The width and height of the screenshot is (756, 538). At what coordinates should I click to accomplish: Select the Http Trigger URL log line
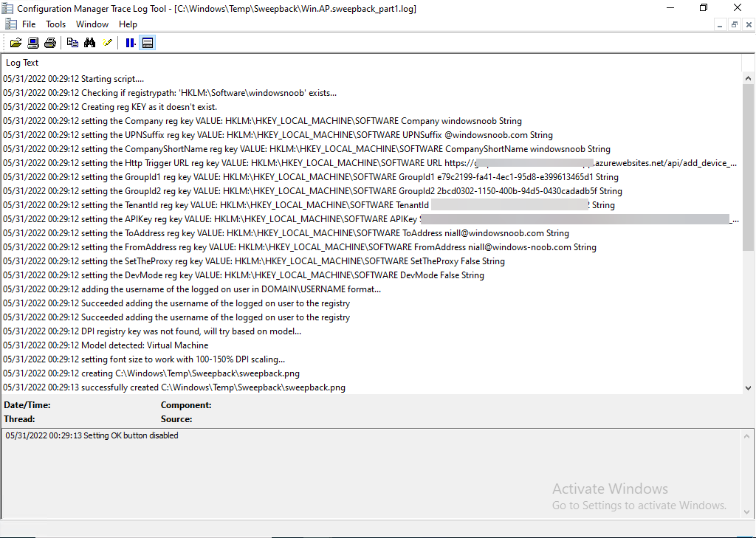click(371, 163)
